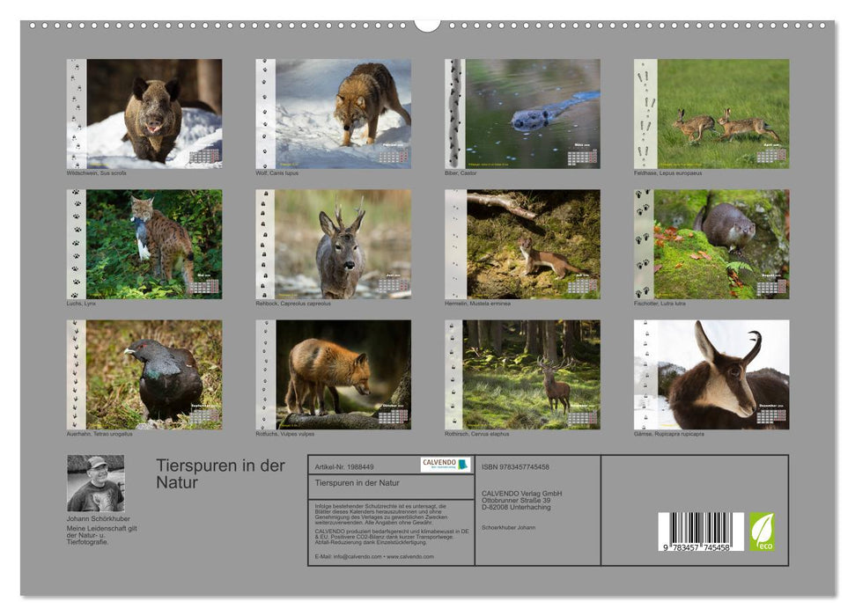Select the Tierspuren in der Natur title field
The image size is (855, 616).
click(357, 482)
